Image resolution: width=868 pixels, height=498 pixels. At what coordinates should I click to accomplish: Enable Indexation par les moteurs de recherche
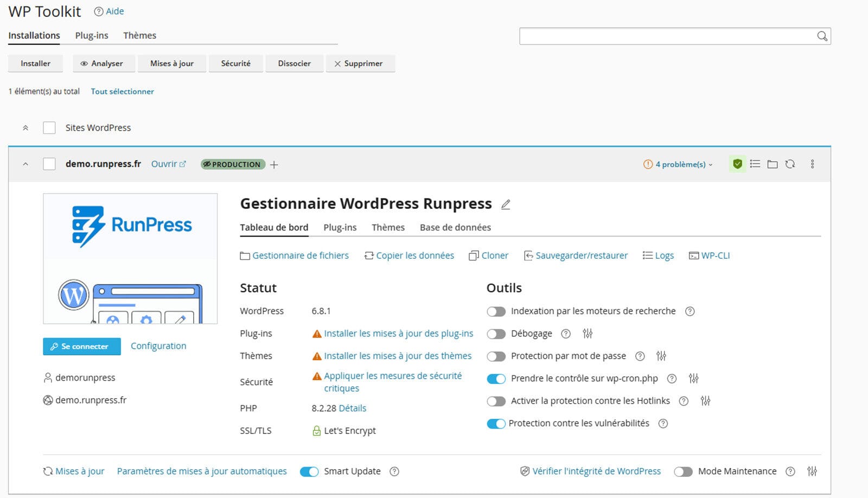point(496,311)
